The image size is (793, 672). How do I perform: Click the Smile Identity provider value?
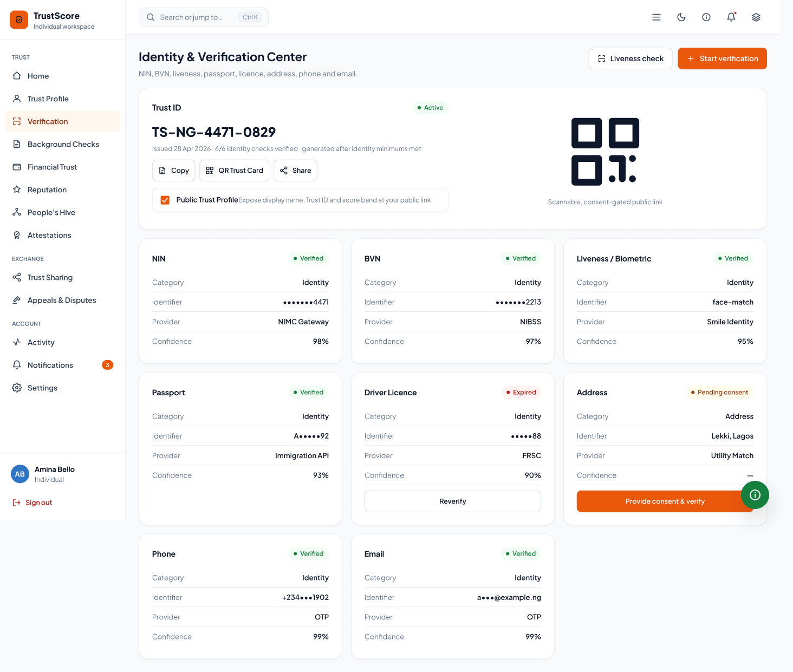(x=730, y=322)
